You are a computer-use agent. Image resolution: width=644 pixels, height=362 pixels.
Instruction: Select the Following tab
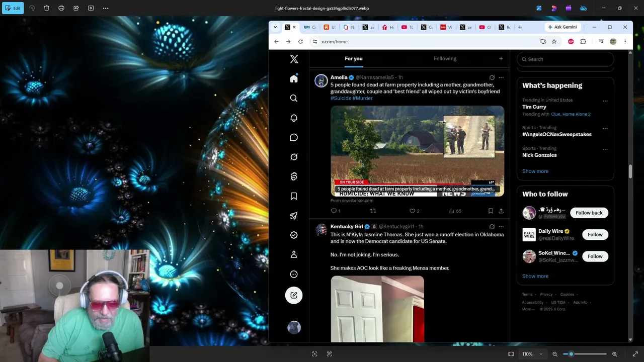pyautogui.click(x=445, y=59)
